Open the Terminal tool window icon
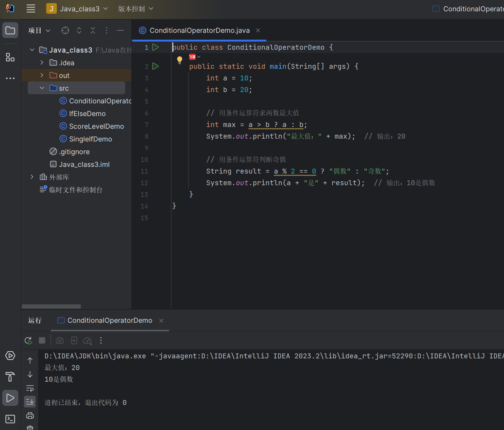Viewport: 504px width, 430px height. (x=10, y=419)
